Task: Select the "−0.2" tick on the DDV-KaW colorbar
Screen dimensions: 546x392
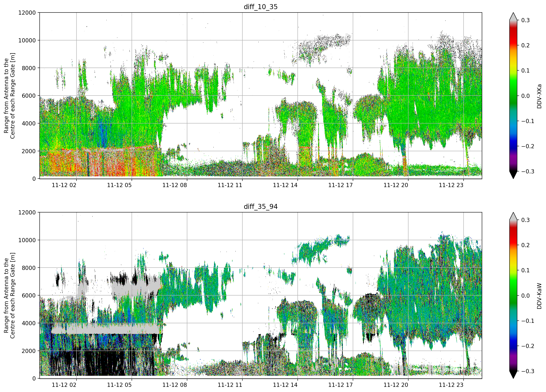Action: [x=528, y=346]
